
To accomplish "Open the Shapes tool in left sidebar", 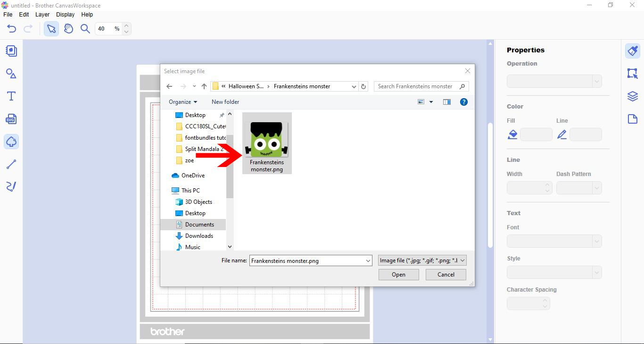I will pyautogui.click(x=11, y=74).
